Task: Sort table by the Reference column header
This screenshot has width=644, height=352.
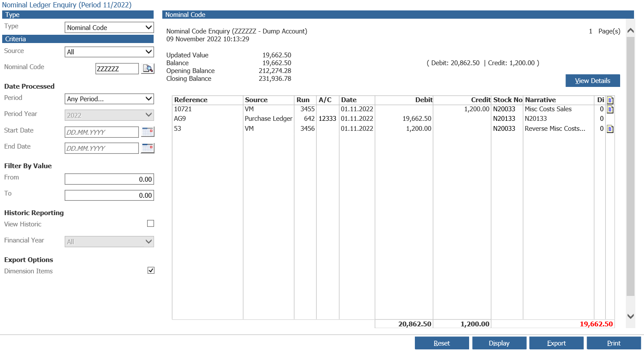Action: 191,100
